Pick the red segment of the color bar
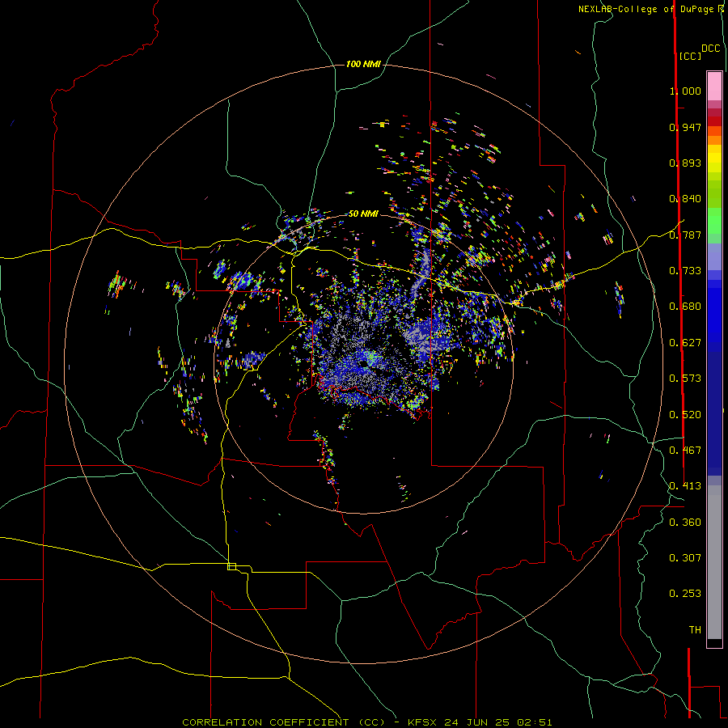The width and height of the screenshot is (728, 728). coord(714,121)
